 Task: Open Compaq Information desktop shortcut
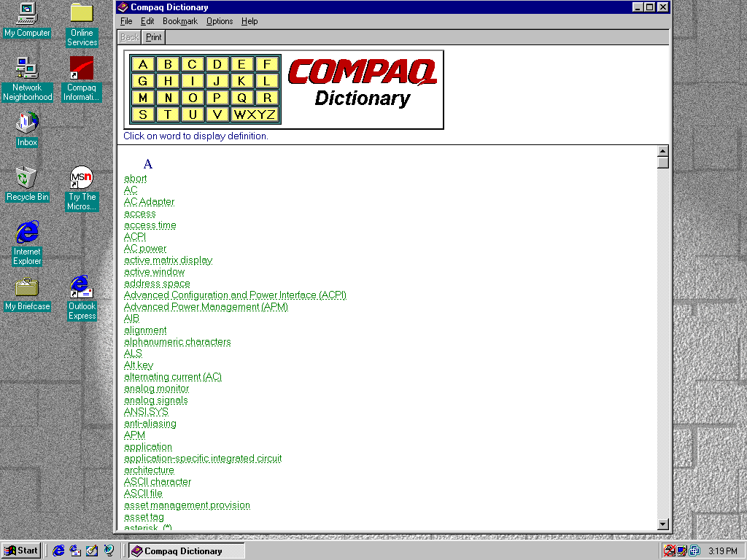click(x=82, y=79)
